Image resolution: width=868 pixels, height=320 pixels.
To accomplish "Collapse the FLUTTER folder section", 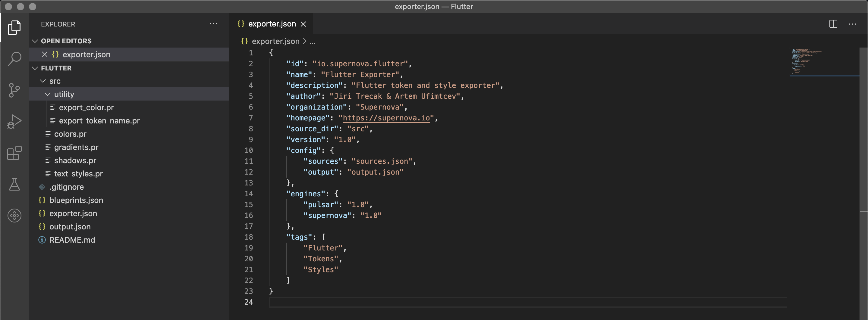I will click(35, 68).
